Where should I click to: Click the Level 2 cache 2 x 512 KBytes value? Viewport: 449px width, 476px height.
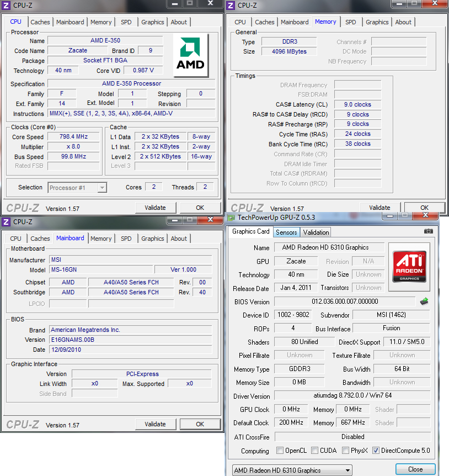coord(161,157)
